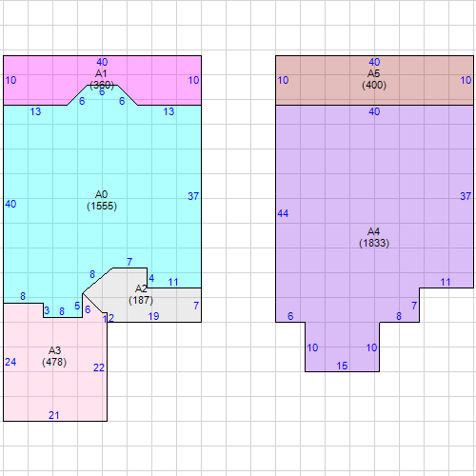Click the 4 dimension beside area A2

151,278
